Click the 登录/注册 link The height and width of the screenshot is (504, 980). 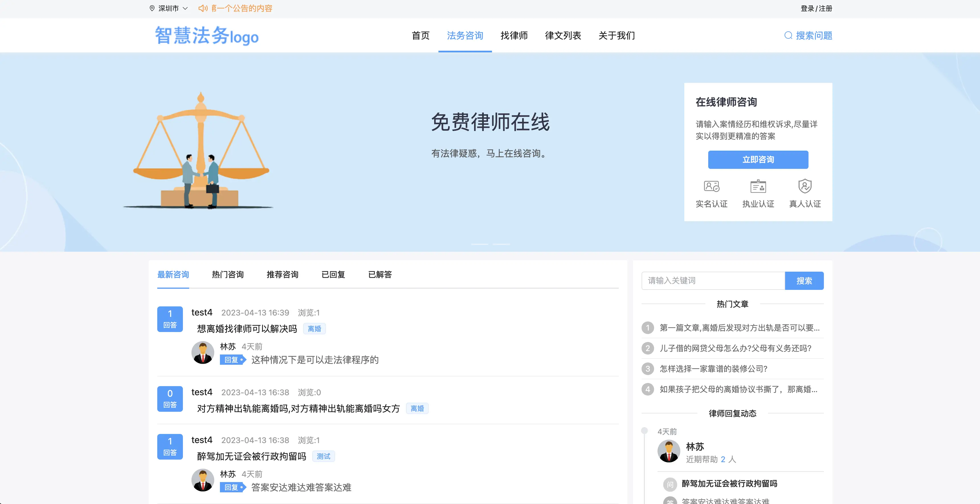point(816,8)
